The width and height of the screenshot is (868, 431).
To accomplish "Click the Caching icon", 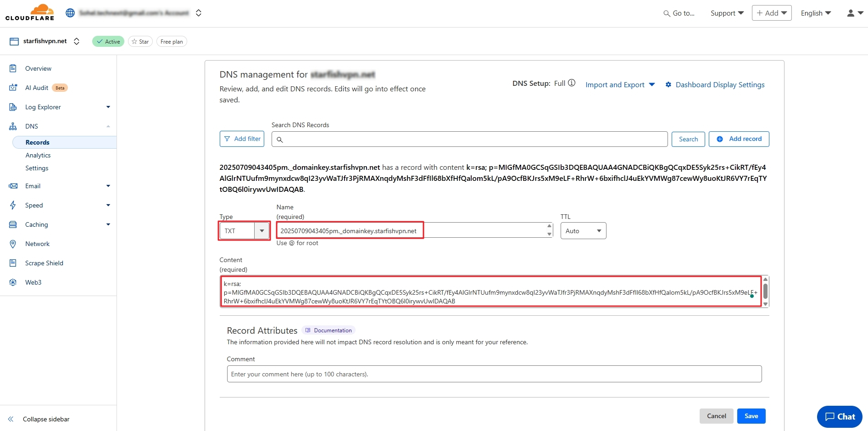I will 13,224.
